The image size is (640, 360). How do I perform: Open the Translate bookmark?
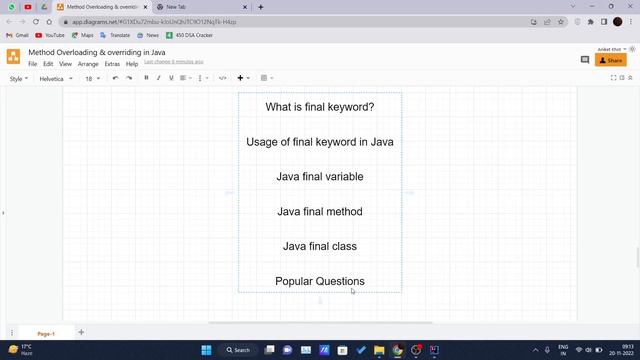[x=115, y=36]
